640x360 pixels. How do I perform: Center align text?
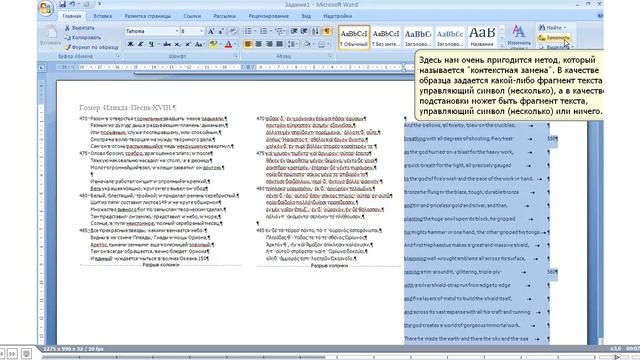[258, 44]
